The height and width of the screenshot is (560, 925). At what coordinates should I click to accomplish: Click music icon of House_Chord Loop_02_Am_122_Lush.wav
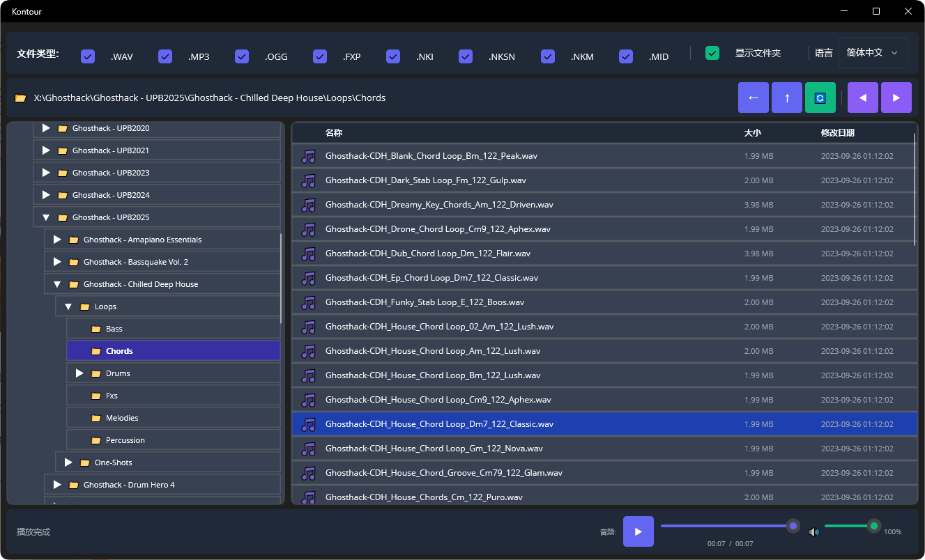click(308, 327)
